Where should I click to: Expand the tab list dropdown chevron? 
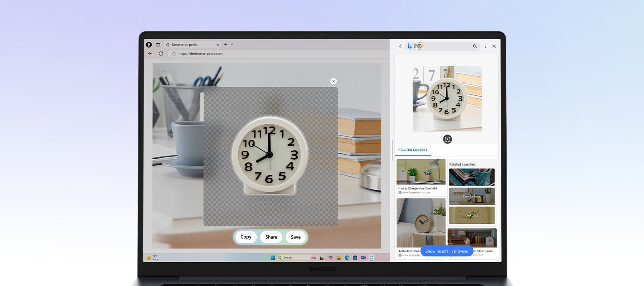click(x=232, y=45)
